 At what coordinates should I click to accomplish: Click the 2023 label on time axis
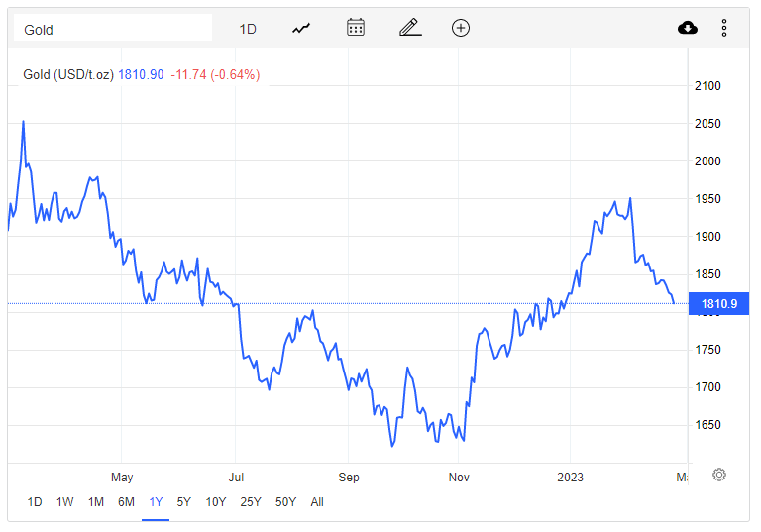tap(571, 478)
